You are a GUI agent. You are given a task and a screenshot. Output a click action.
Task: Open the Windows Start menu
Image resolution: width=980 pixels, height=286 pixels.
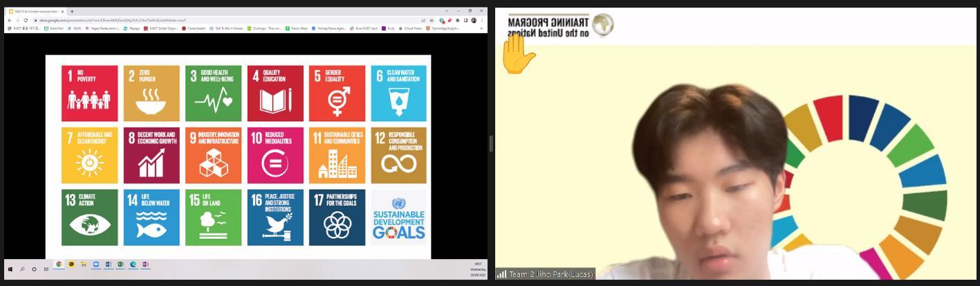click(10, 269)
